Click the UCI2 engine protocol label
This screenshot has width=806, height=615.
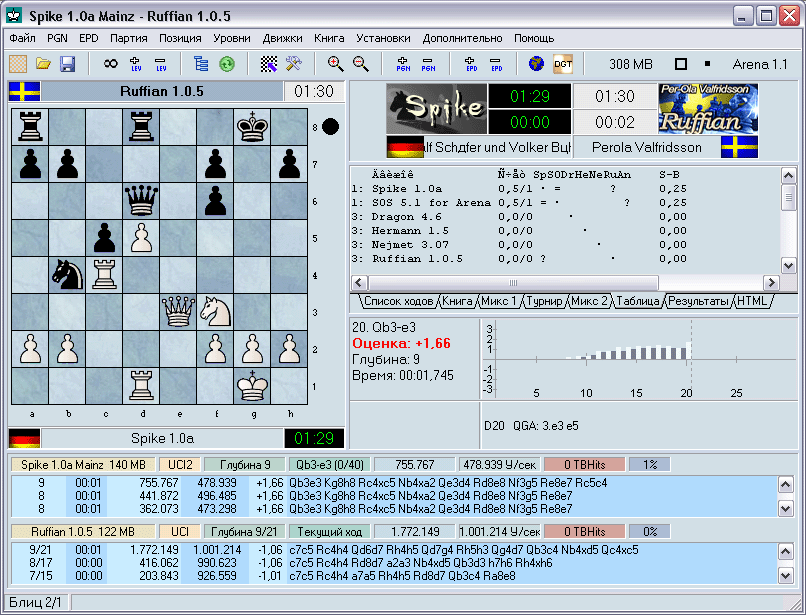pos(180,465)
